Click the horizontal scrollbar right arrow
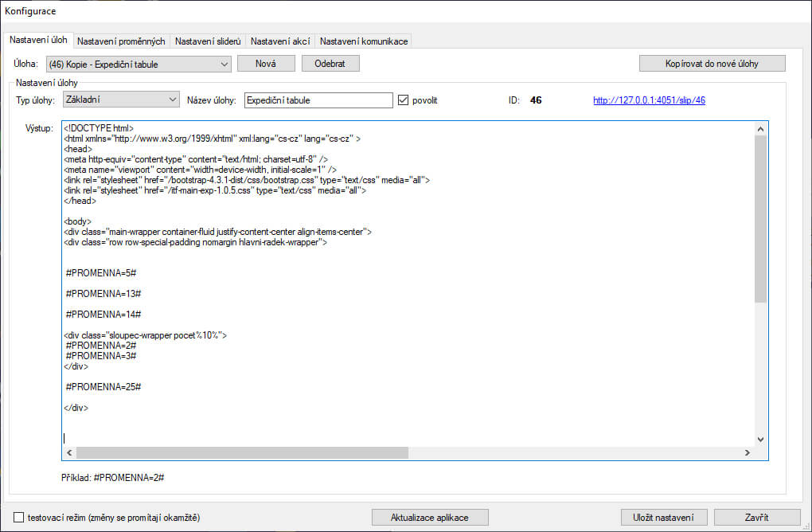 [747, 452]
